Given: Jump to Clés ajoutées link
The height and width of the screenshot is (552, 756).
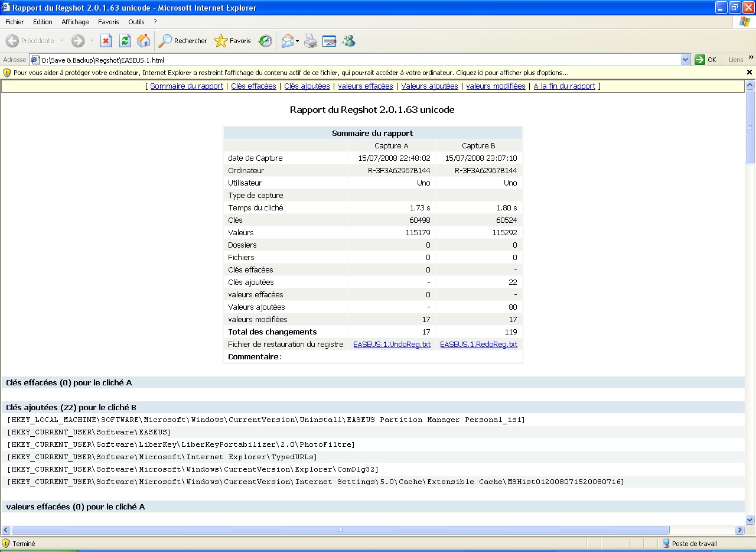Looking at the screenshot, I should click(x=307, y=86).
